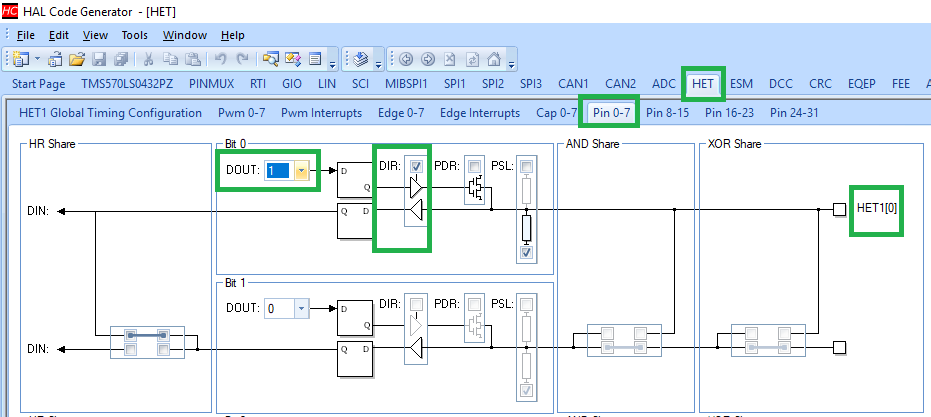The height and width of the screenshot is (417, 931).
Task: Open the View menu
Action: point(95,36)
